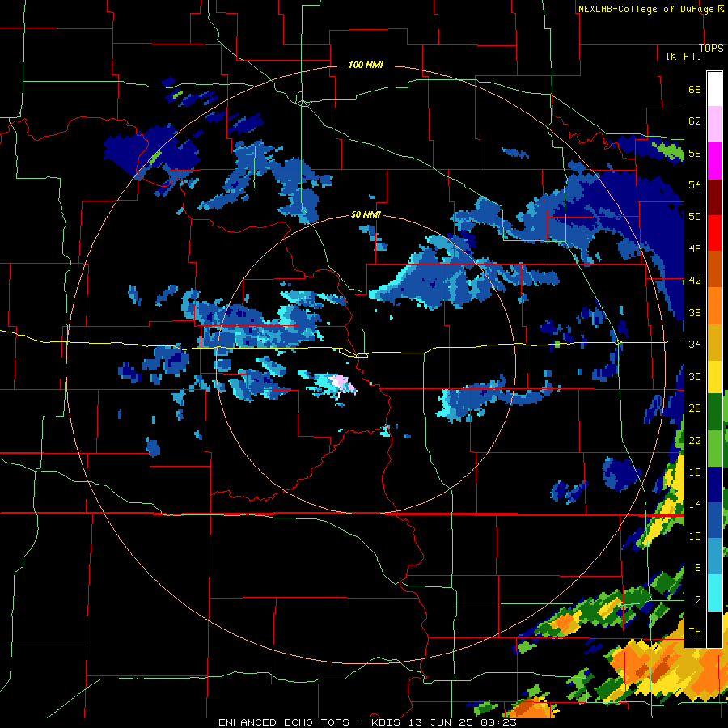Viewport: 728px width, 728px height.
Task: Select the light green legend swatch
Action: (714, 448)
